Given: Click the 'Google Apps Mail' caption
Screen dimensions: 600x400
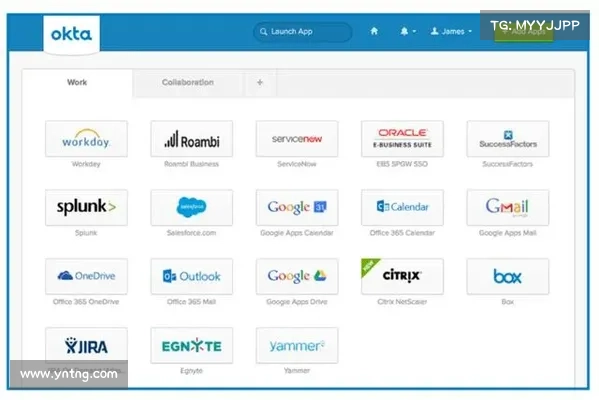Looking at the screenshot, I should click(x=508, y=233).
